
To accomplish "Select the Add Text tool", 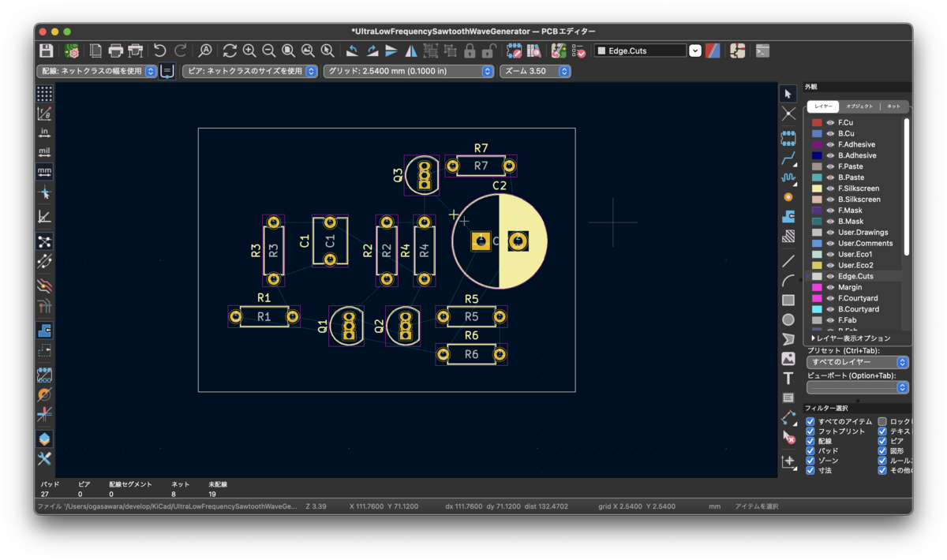I will [788, 379].
